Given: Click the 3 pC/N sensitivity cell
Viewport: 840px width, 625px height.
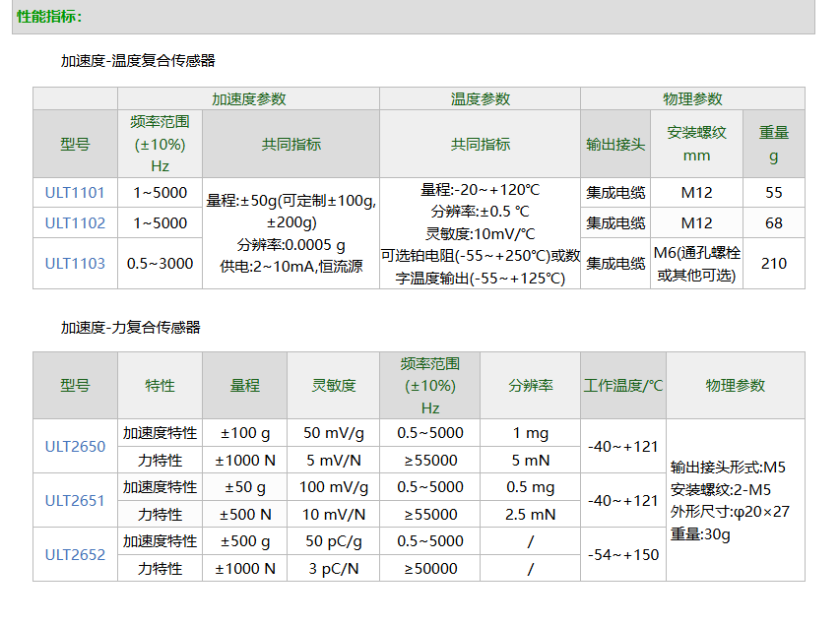Looking at the screenshot, I should [x=333, y=569].
